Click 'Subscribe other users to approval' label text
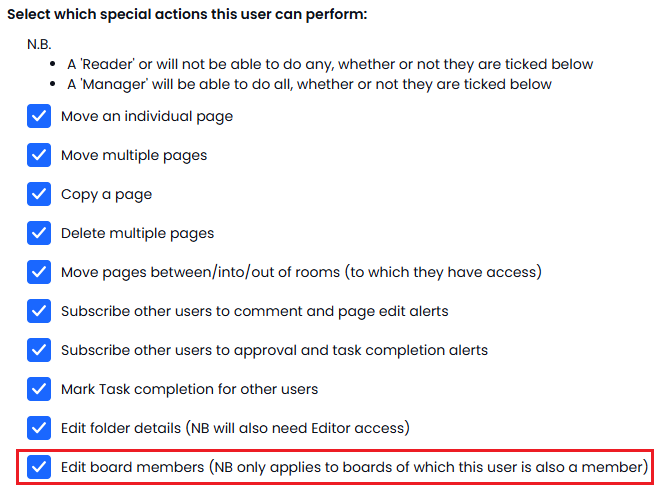 (x=274, y=350)
